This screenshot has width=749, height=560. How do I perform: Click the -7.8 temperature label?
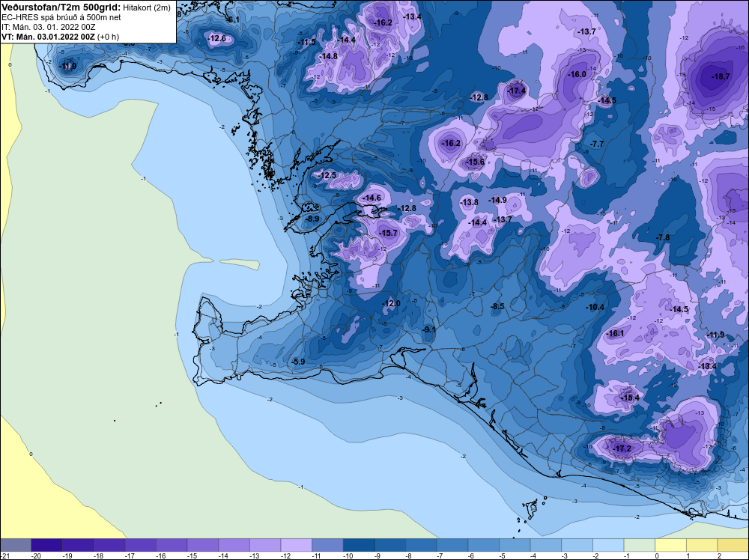tap(663, 237)
